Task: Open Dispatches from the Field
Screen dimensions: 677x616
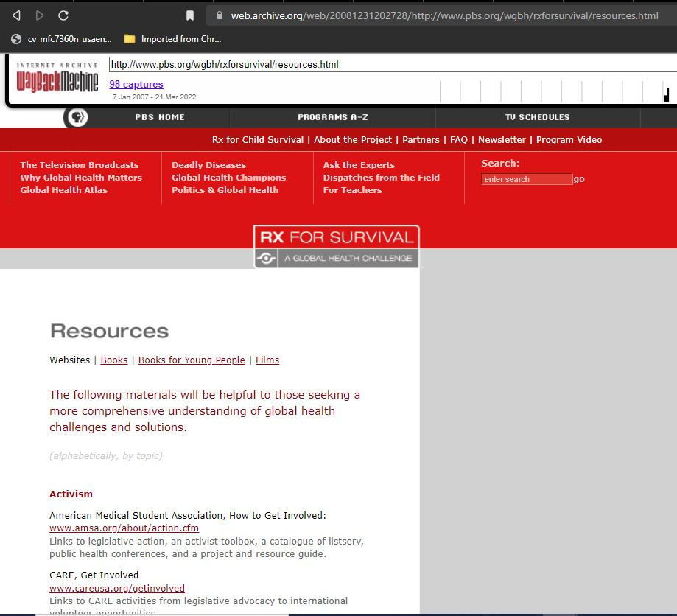Action: pyautogui.click(x=382, y=178)
